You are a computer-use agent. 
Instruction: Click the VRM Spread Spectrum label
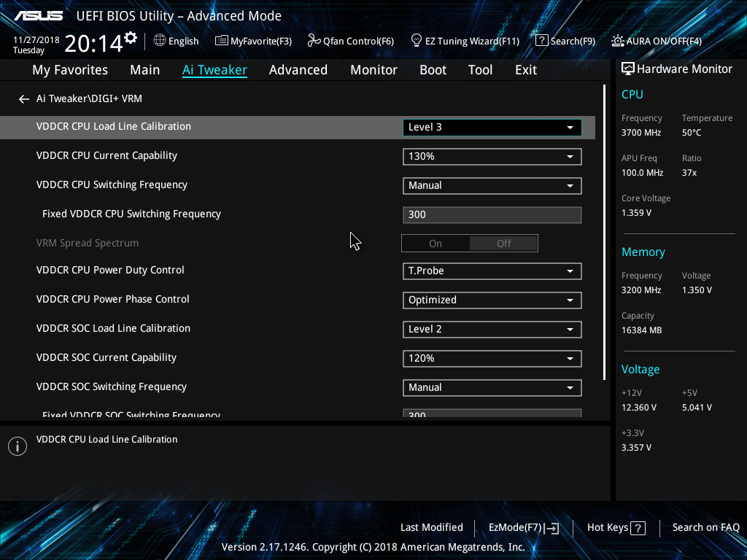pos(88,244)
